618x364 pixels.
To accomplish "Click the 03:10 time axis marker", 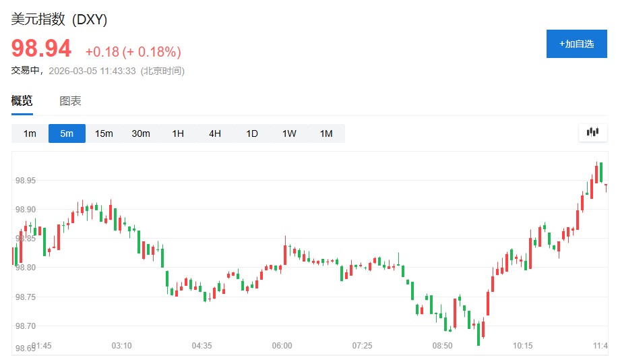I will [121, 346].
